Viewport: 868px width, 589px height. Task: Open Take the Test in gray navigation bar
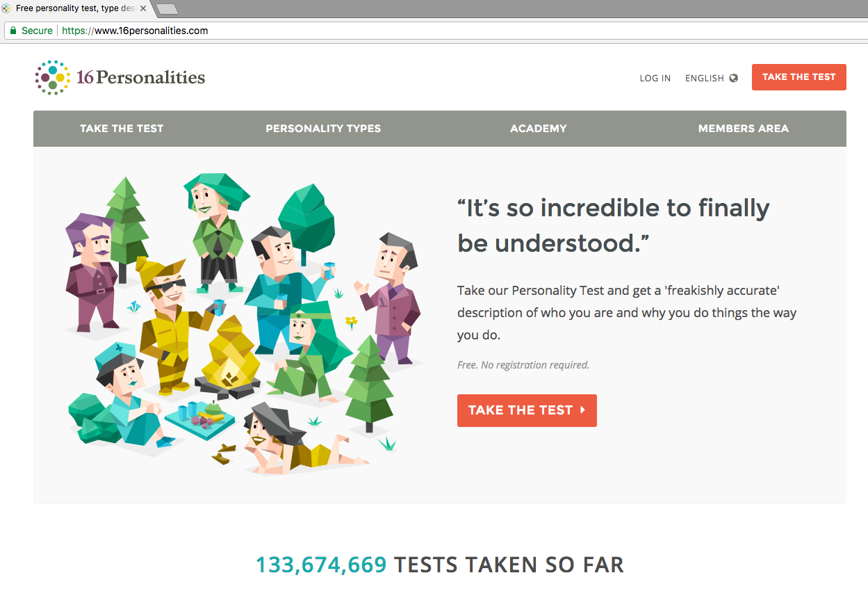[x=122, y=129]
